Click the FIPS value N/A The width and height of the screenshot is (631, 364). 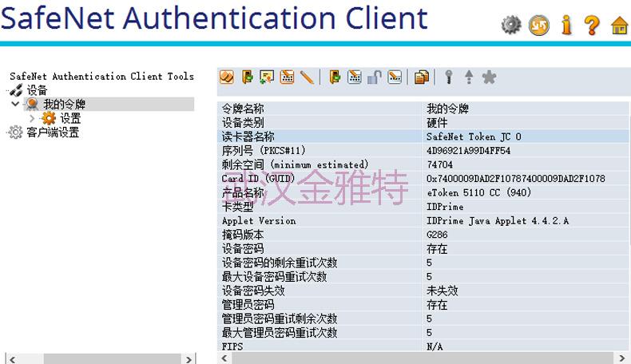click(435, 346)
